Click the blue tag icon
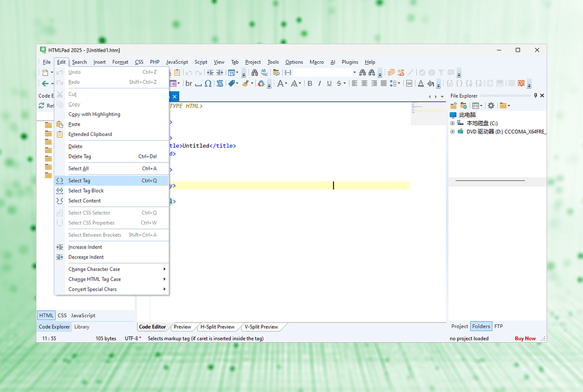Image resolution: width=583 pixels, height=392 pixels. pyautogui.click(x=232, y=83)
